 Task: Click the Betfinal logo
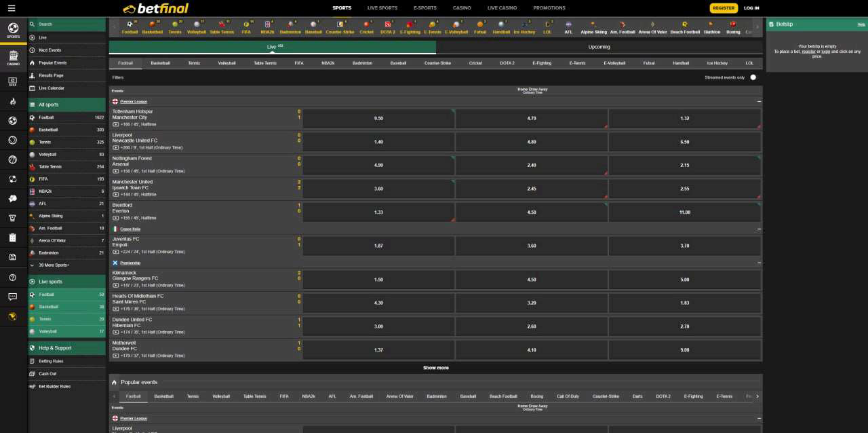156,8
